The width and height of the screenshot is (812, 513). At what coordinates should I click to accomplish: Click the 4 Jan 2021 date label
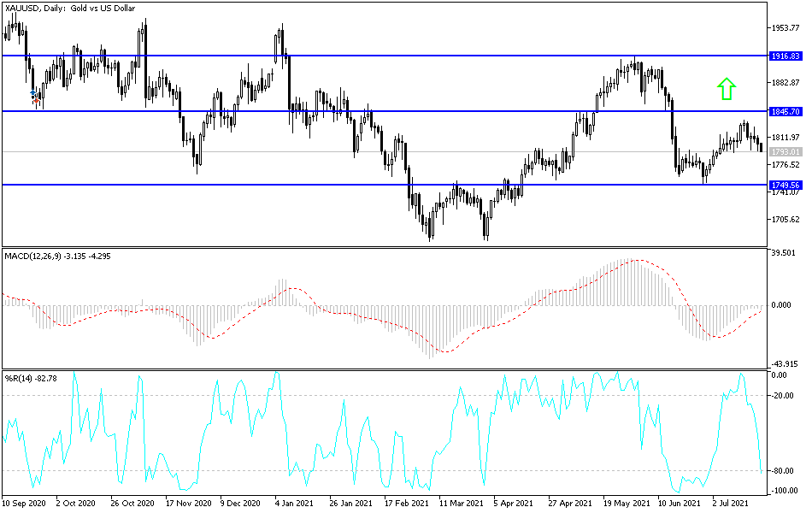click(294, 504)
